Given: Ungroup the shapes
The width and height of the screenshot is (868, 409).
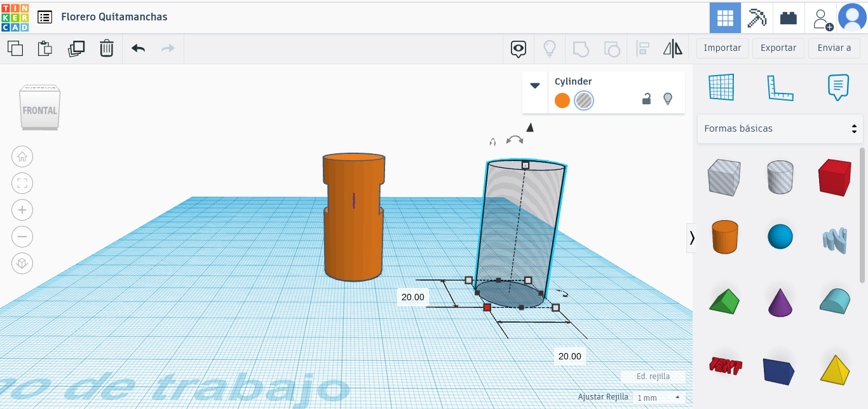Looking at the screenshot, I should pyautogui.click(x=611, y=48).
